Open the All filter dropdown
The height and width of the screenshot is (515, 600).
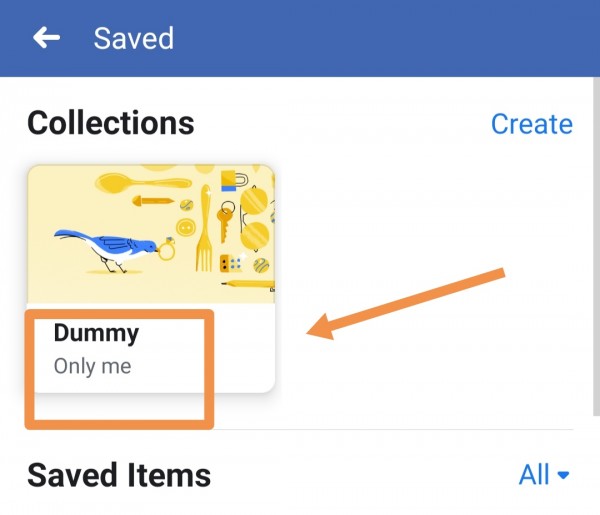544,474
